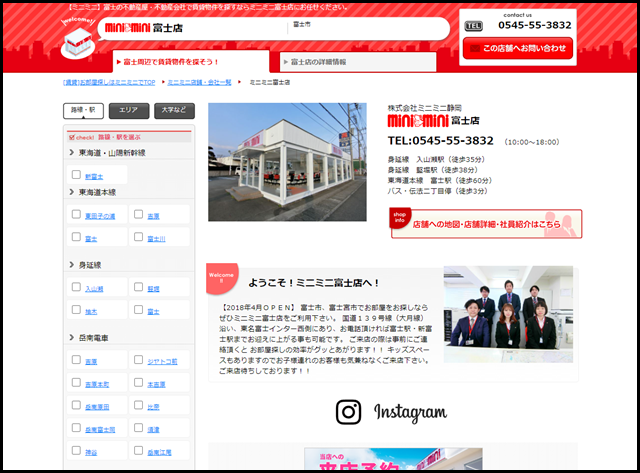Switch to the 路線・駅 search tab
Viewport: 640px width, 473px height.
coord(83,111)
